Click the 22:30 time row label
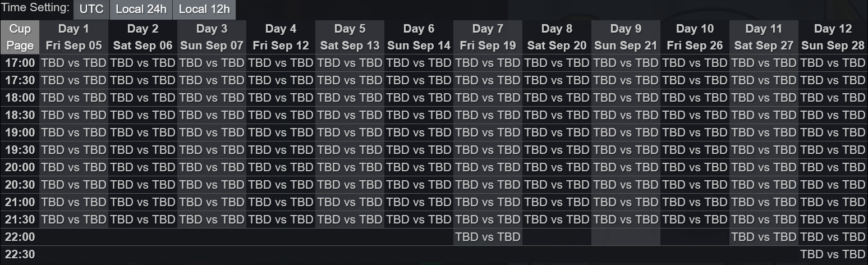868x265 pixels. (x=20, y=254)
